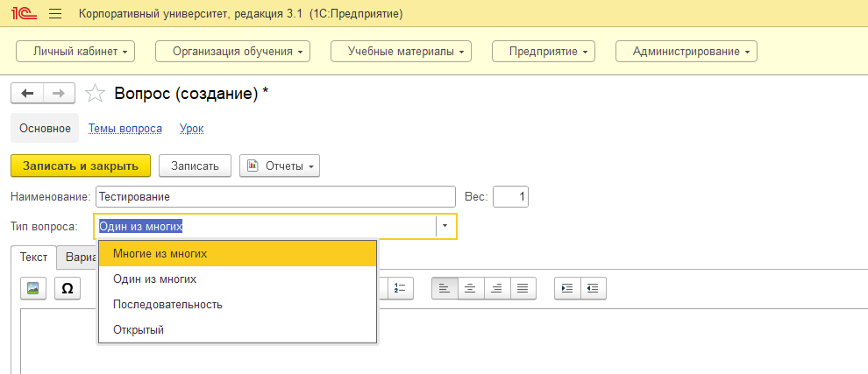Viewport: 868px width, 374px height.
Task: Align text to the left
Action: point(445,288)
